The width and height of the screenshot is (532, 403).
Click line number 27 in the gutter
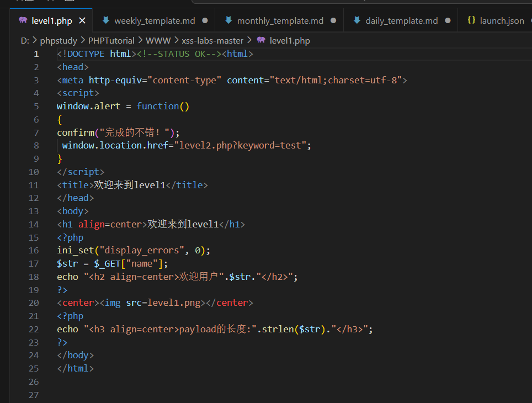click(x=34, y=395)
